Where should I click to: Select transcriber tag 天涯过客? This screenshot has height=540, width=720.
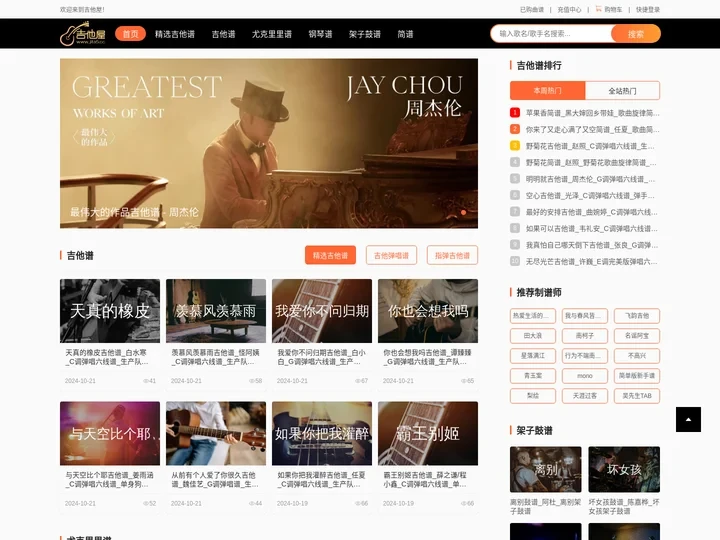click(x=585, y=395)
